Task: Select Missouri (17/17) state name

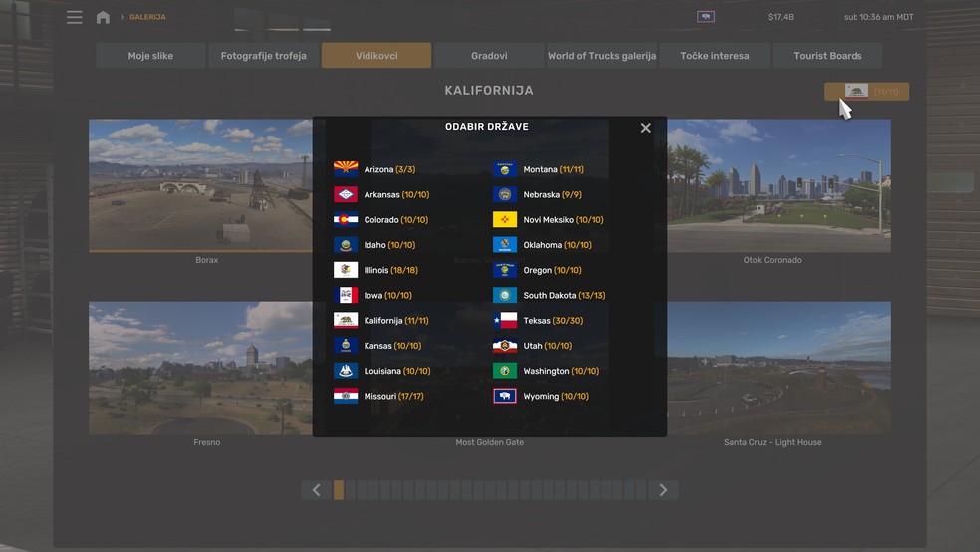Action: tap(393, 396)
